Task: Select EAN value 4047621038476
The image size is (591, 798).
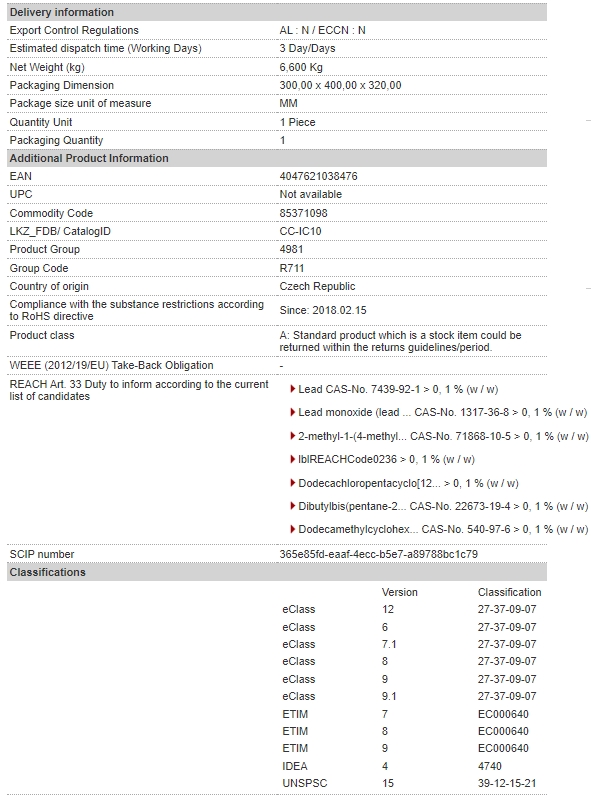Action: tap(318, 176)
